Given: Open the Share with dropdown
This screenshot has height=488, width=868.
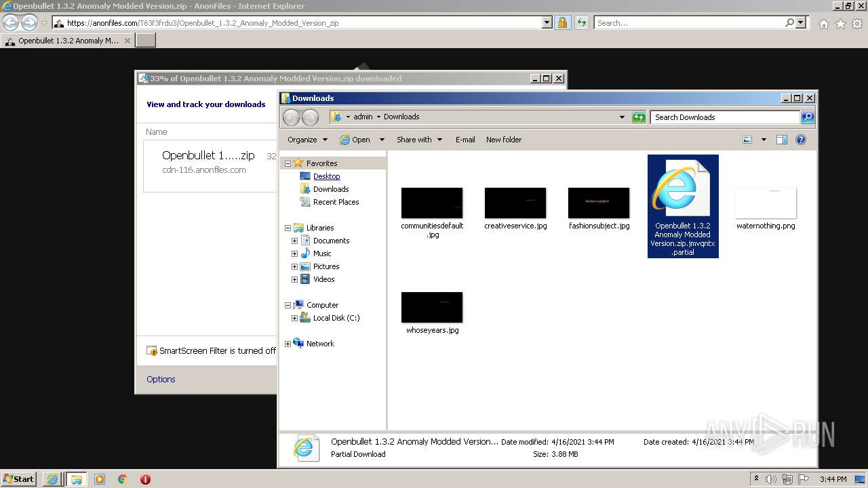Looking at the screenshot, I should (419, 140).
